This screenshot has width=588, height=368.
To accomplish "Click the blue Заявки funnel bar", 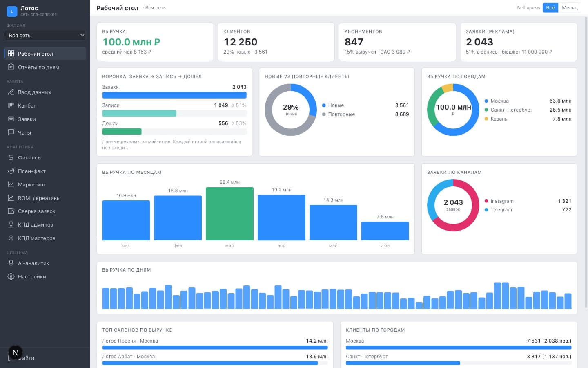I will (174, 95).
